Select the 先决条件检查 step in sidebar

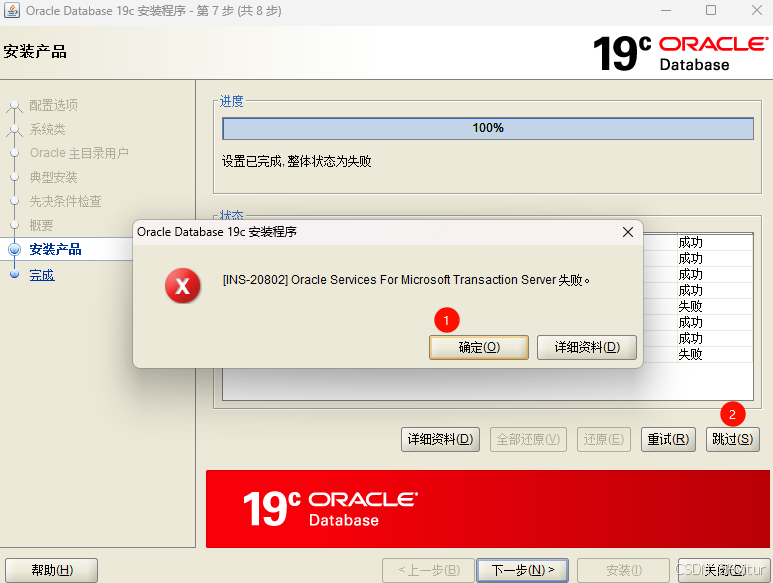tap(65, 201)
